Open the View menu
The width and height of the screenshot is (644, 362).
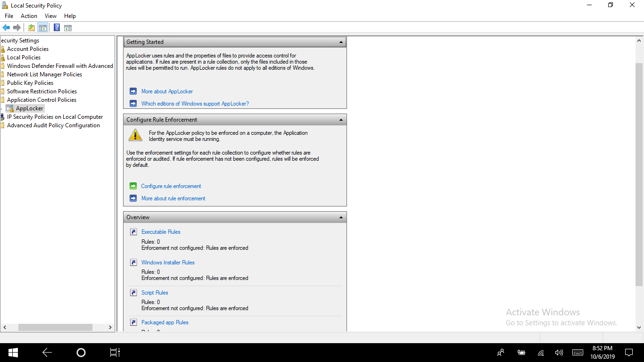pos(50,16)
